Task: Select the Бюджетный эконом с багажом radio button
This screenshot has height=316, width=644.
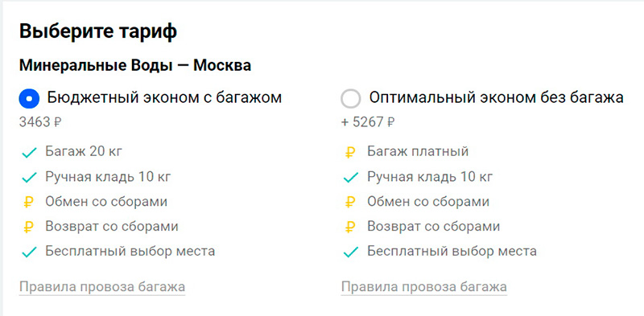Action: (x=29, y=99)
